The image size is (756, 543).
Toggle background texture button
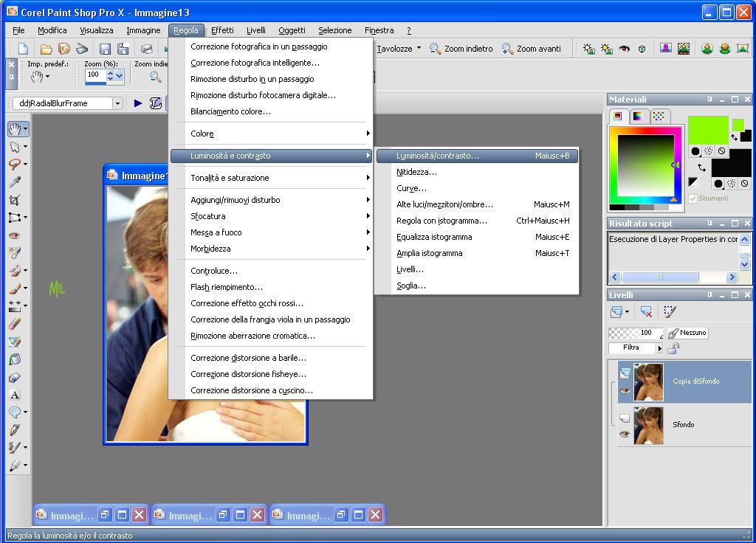tap(732, 184)
